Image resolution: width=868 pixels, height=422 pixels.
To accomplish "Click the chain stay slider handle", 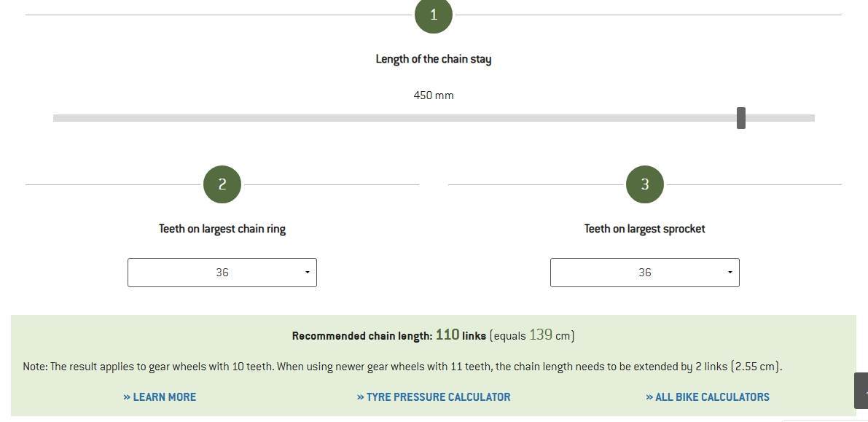I will (741, 118).
